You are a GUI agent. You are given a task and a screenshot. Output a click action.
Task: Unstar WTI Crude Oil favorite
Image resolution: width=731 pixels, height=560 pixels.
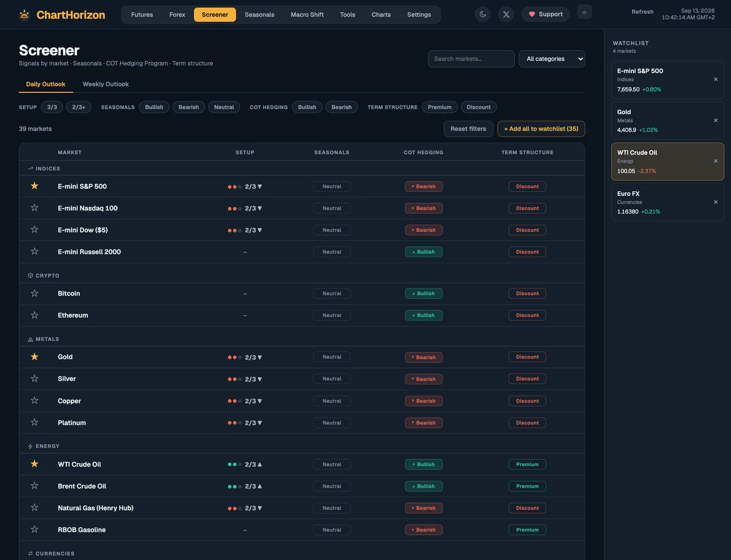[x=34, y=464]
